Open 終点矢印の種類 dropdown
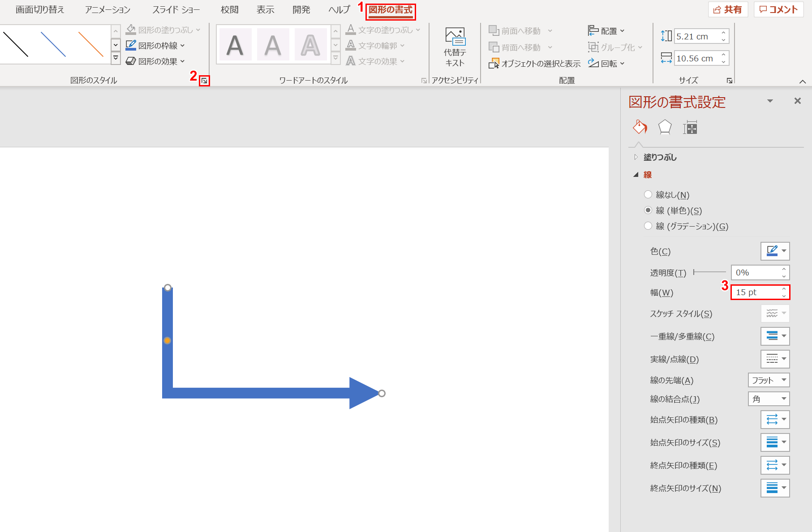The width and height of the screenshot is (812, 532). pyautogui.click(x=775, y=465)
